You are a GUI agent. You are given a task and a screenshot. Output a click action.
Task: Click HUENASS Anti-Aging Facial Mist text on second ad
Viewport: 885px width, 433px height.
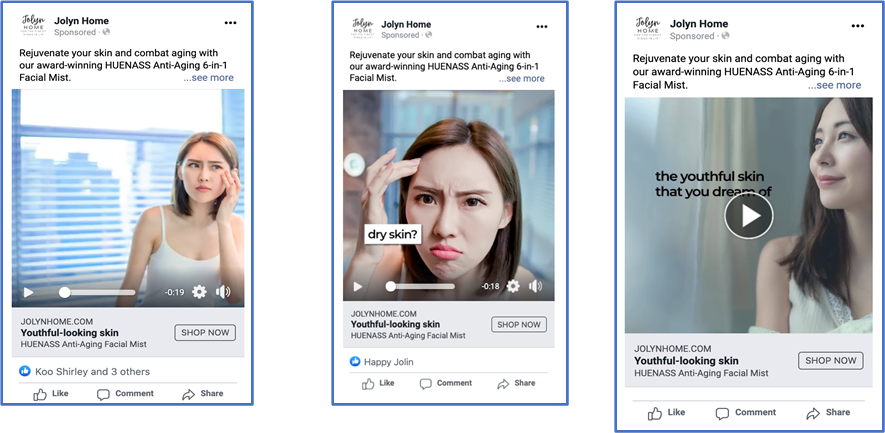(x=408, y=335)
